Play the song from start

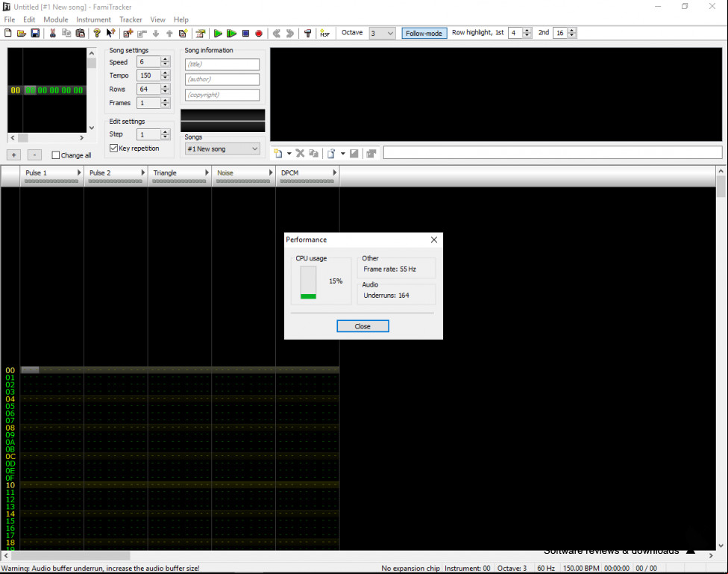tap(218, 33)
